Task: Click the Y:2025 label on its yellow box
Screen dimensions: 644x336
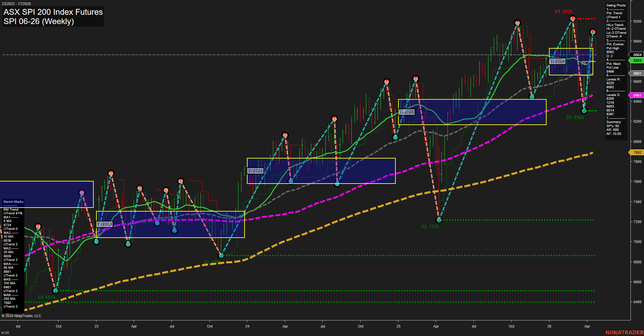Action: [x=407, y=112]
